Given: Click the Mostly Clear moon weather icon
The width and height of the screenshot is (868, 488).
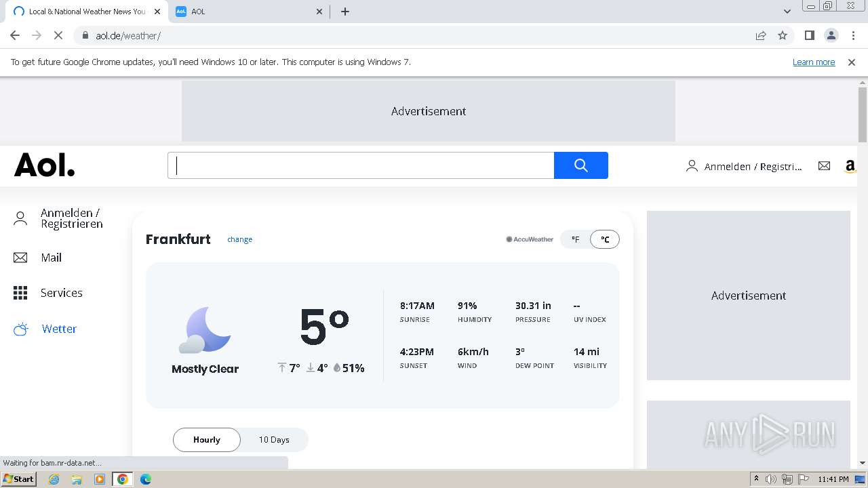Looking at the screenshot, I should (205, 330).
